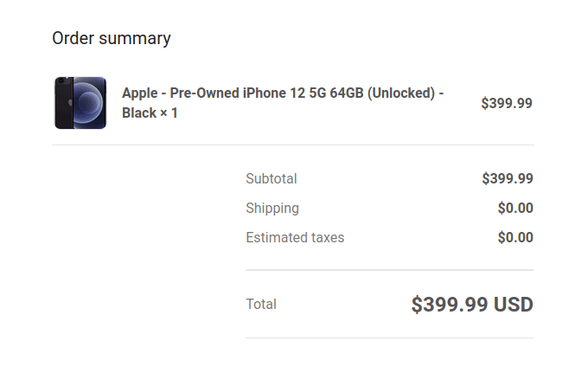588x373 pixels.
Task: Click the "Estimated taxes" label
Action: (295, 238)
